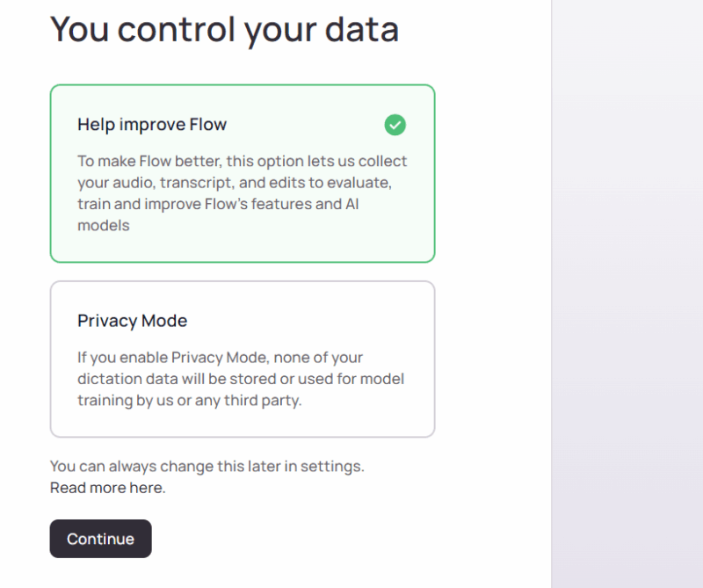This screenshot has width=703, height=588.
Task: Click the Help improve Flow heading
Action: pos(151,125)
